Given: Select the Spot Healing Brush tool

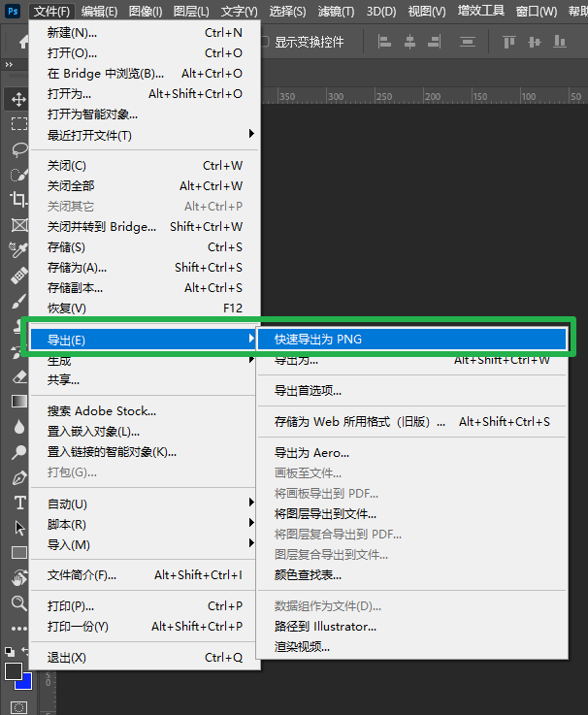Looking at the screenshot, I should tap(18, 276).
